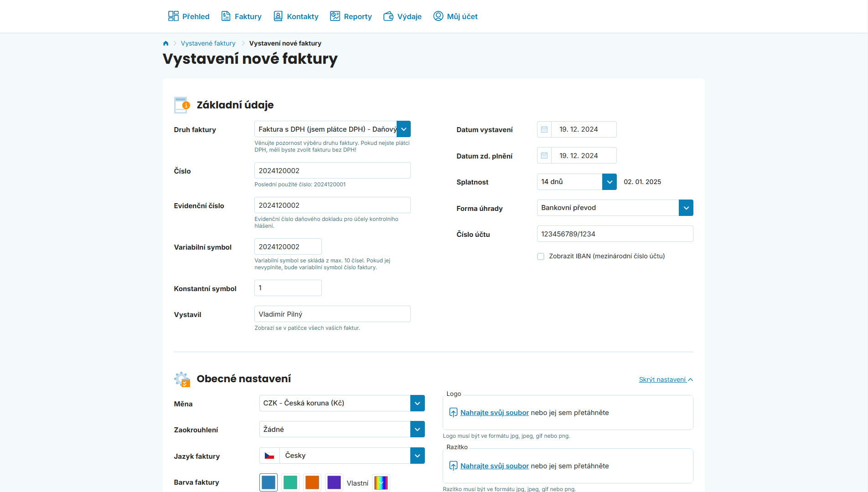Click the Výdaje wallet icon

[388, 16]
